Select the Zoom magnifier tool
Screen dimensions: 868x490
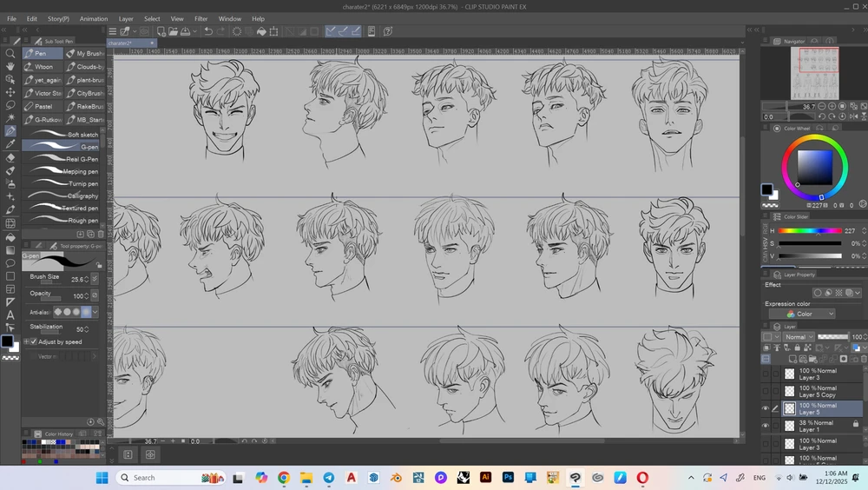pos(10,53)
